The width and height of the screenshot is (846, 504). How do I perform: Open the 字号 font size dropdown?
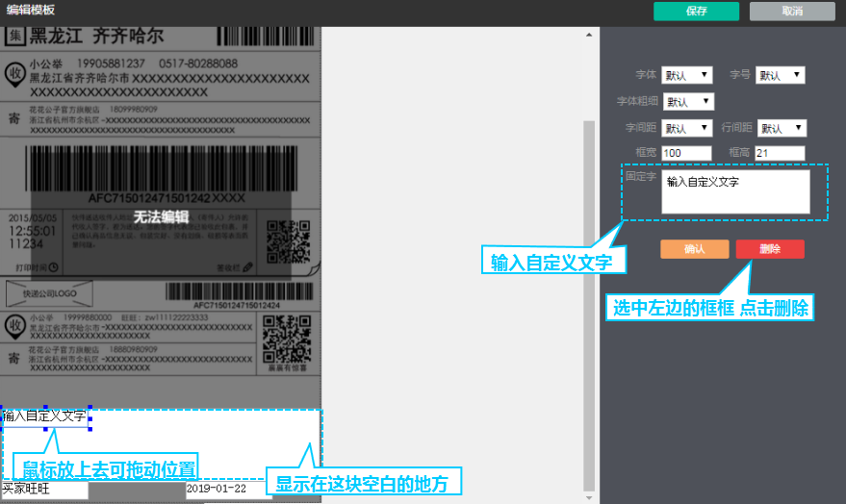pos(781,75)
